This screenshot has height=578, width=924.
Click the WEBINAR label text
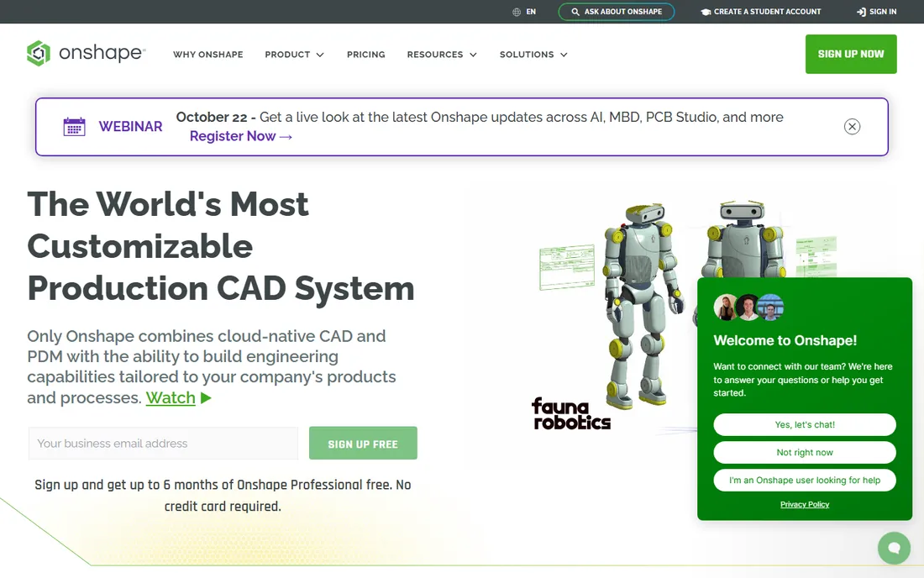point(131,127)
